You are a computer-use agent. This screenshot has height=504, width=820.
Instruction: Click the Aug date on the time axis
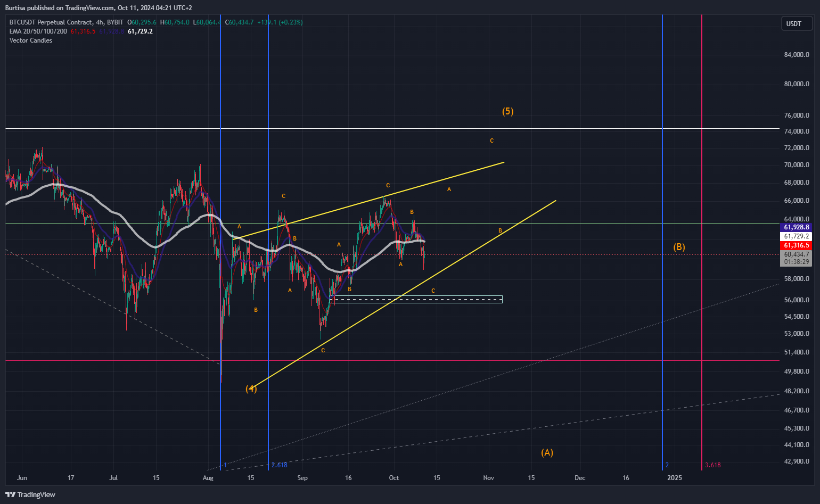click(208, 478)
